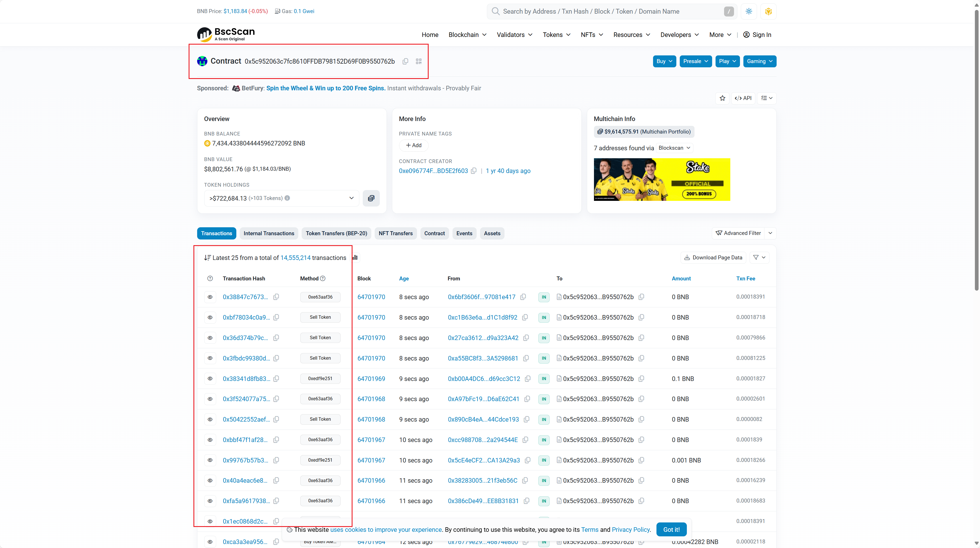Preview first transaction 0x38847c7673 eye icon
The width and height of the screenshot is (980, 548).
210,297
